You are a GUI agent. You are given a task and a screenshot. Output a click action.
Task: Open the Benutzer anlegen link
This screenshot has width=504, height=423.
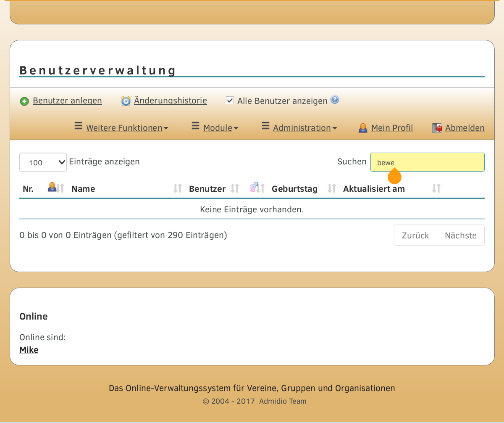pos(67,101)
